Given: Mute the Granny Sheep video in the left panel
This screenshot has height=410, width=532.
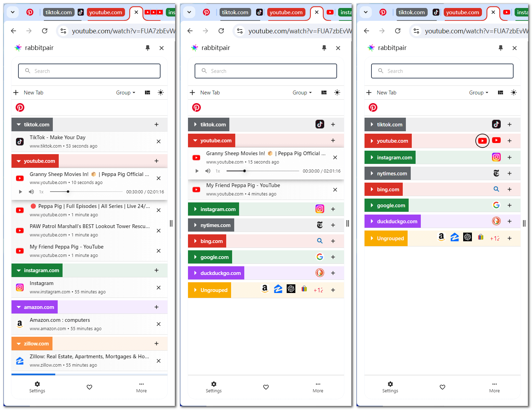Looking at the screenshot, I should point(31,192).
